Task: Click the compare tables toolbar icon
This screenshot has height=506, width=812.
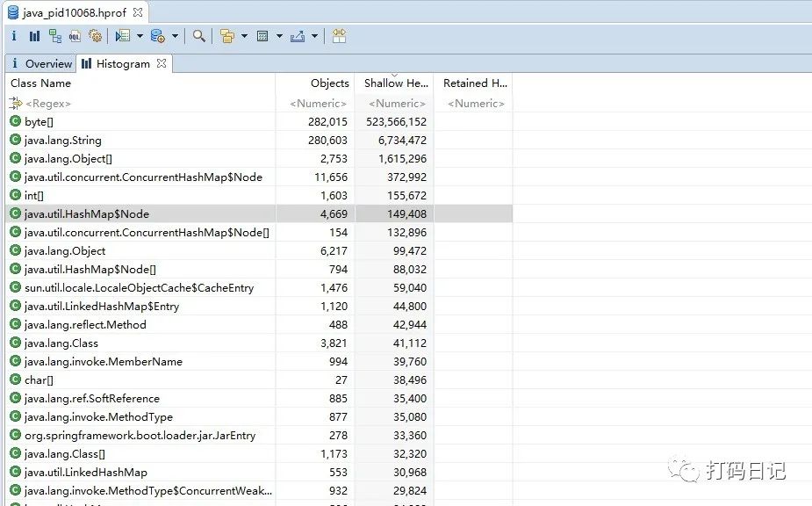Action: (339, 36)
